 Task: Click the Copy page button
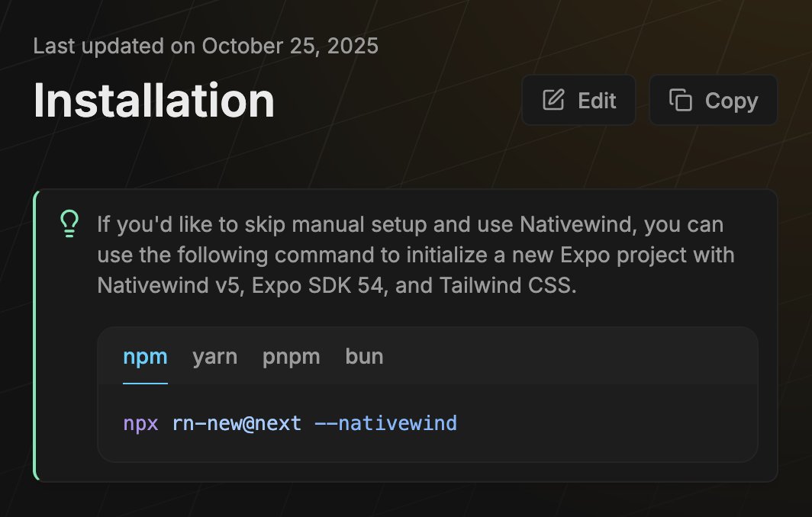tap(713, 100)
